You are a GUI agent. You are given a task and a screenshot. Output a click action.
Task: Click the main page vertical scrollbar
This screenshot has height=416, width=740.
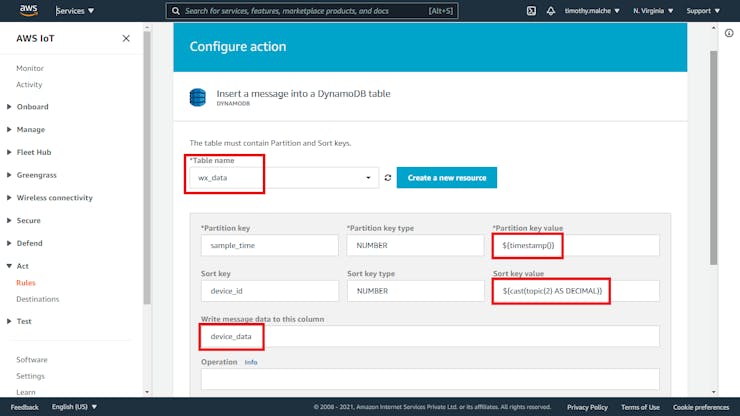(x=714, y=158)
